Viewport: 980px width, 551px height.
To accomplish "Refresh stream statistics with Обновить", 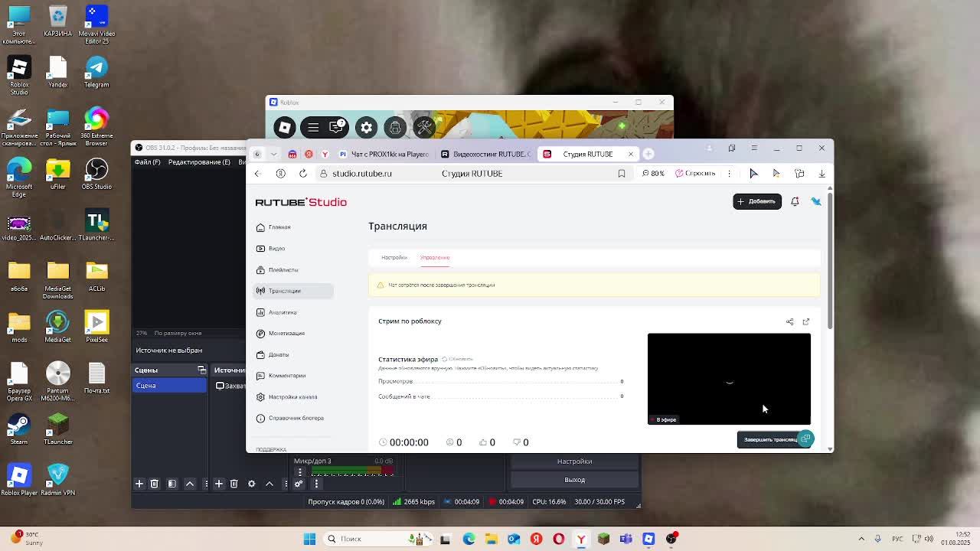I will pos(457,359).
